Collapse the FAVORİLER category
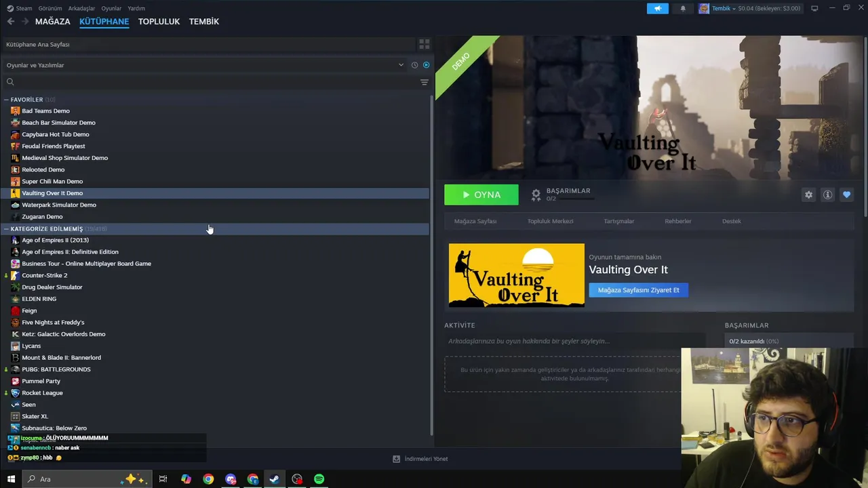Image resolution: width=868 pixels, height=488 pixels. [6, 100]
